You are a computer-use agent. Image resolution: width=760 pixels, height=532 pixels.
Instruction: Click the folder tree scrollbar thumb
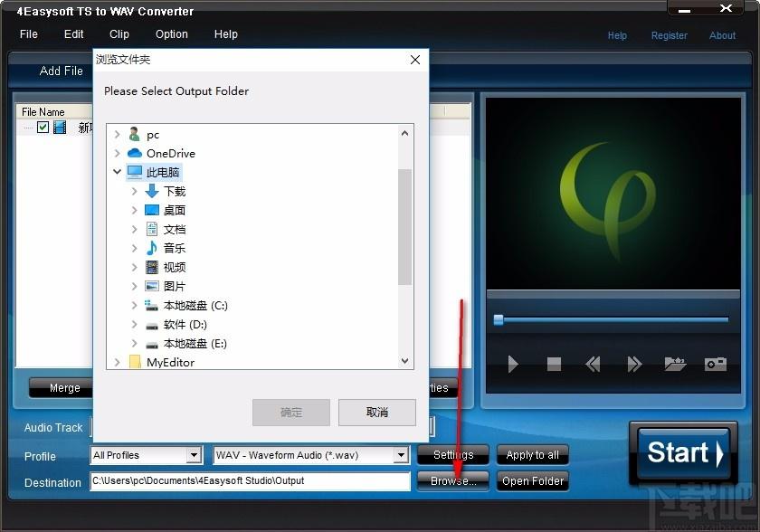pos(404,227)
